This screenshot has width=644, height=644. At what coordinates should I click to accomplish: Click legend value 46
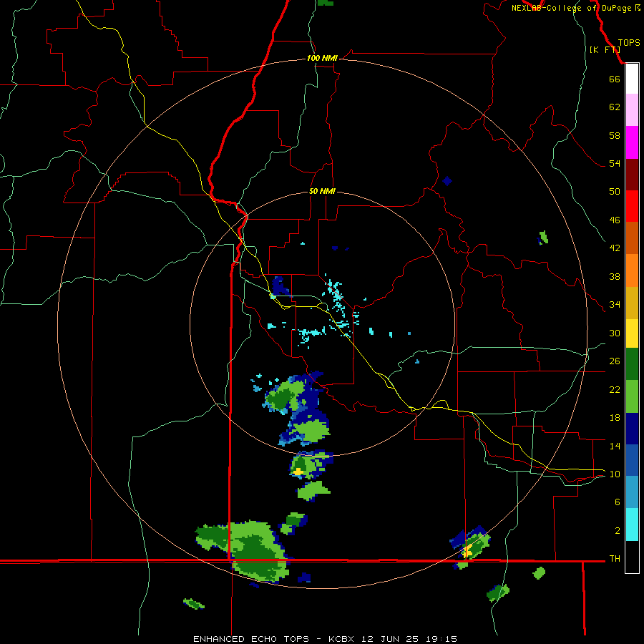pos(615,220)
